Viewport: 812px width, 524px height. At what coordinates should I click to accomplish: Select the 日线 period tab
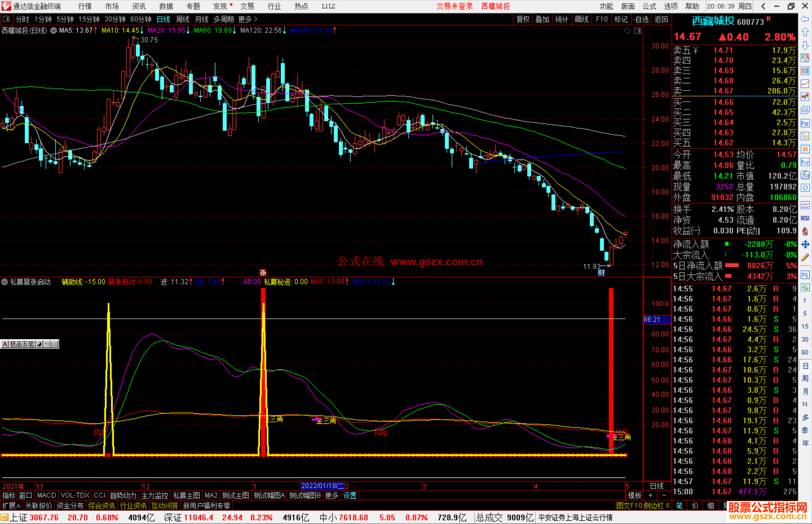(164, 19)
